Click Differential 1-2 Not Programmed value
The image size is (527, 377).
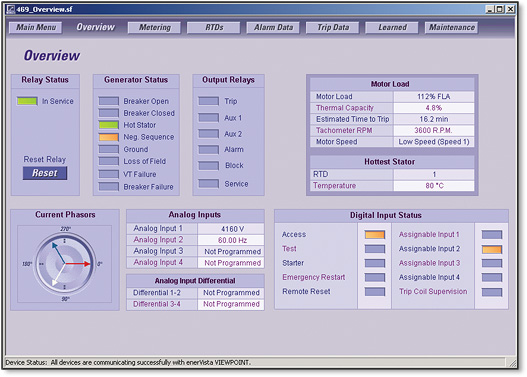tap(231, 293)
